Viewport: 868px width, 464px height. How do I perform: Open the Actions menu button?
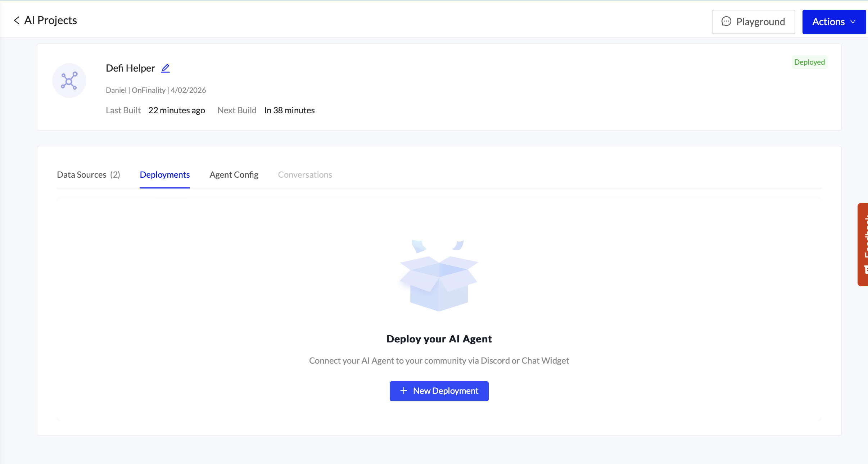[828, 22]
